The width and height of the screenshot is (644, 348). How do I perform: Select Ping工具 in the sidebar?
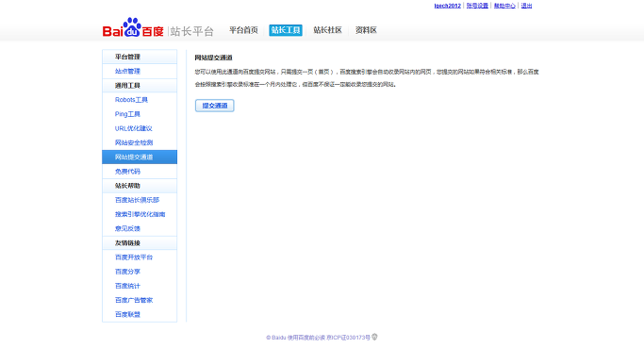click(x=127, y=114)
